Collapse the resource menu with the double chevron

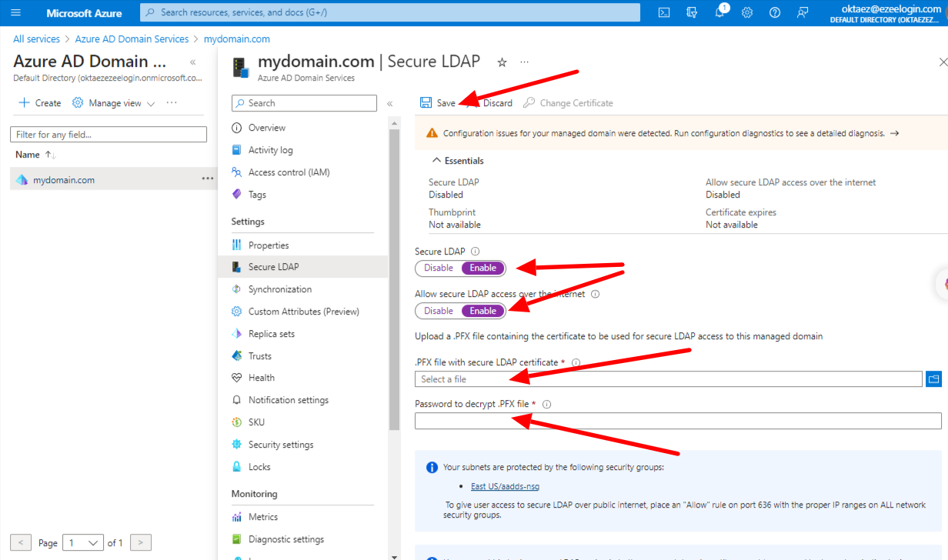389,103
